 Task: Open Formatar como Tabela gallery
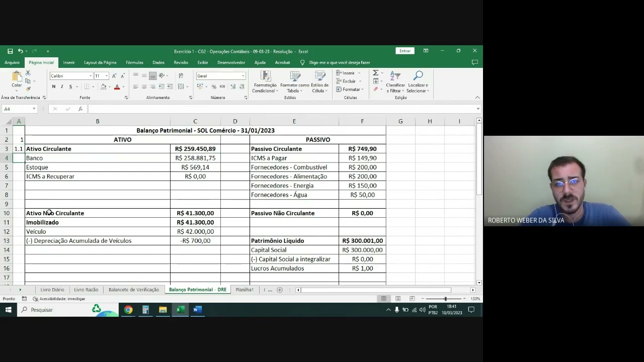(295, 82)
